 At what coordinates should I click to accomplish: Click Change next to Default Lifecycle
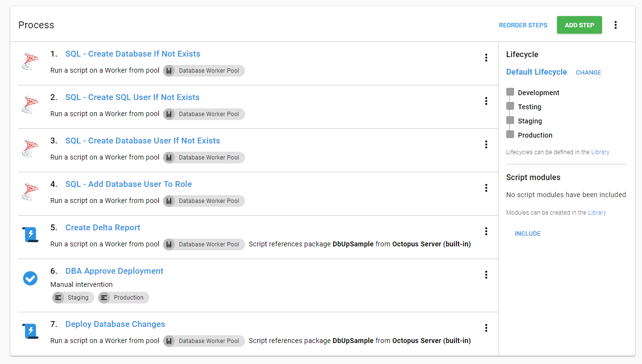point(588,73)
